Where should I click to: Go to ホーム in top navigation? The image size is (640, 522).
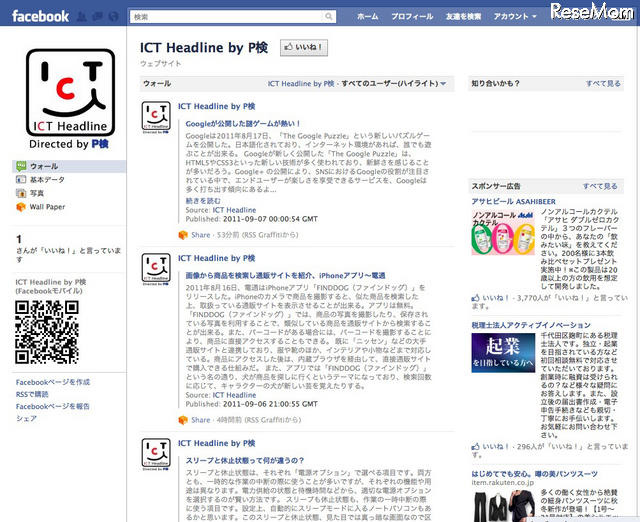(x=367, y=16)
